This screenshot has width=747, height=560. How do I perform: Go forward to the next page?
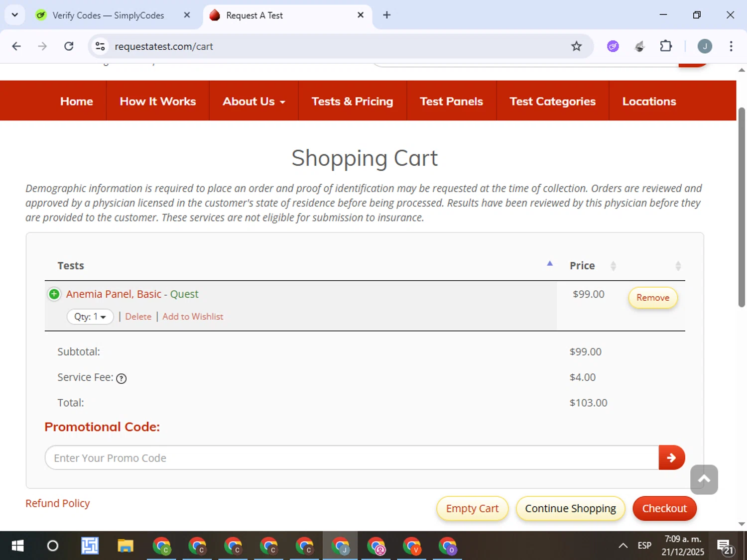(42, 46)
